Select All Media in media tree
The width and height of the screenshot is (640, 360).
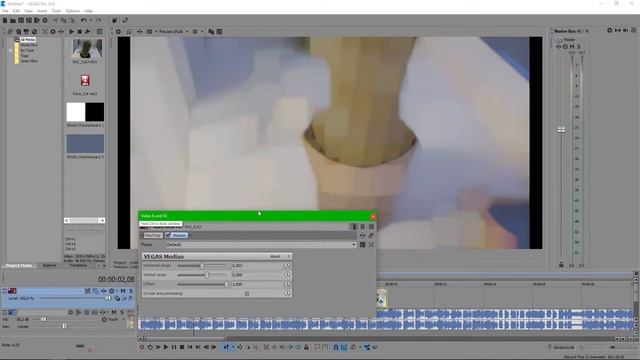pyautogui.click(x=28, y=40)
